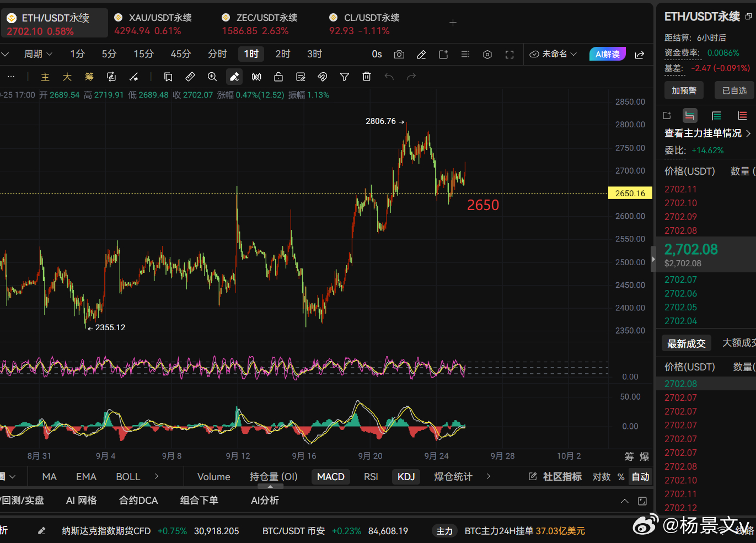
Task: Click the undo arrow icon
Action: coord(389,77)
